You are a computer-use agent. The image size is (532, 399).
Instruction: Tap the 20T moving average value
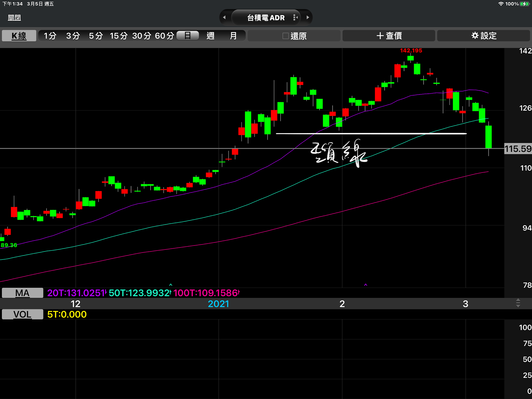(77, 293)
